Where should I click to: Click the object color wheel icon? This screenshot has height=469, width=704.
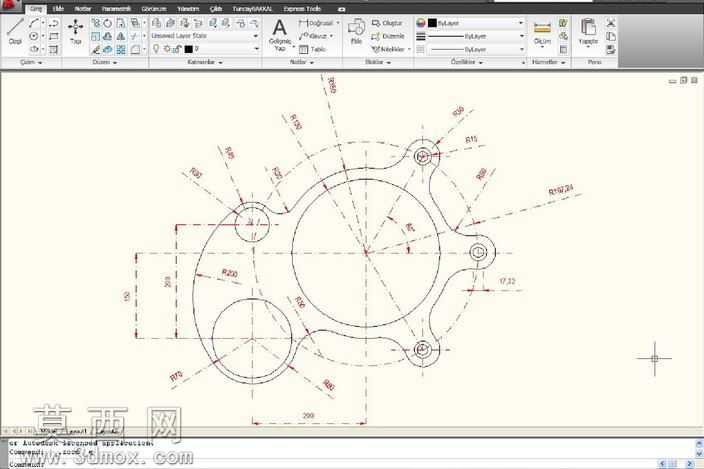[421, 23]
